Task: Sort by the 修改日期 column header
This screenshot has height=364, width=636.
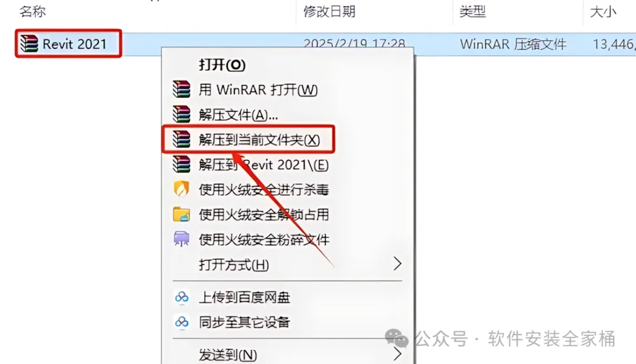Action: coord(329,12)
